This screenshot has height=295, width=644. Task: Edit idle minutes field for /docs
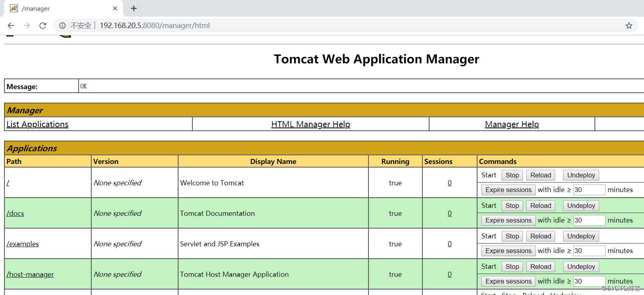(x=589, y=221)
